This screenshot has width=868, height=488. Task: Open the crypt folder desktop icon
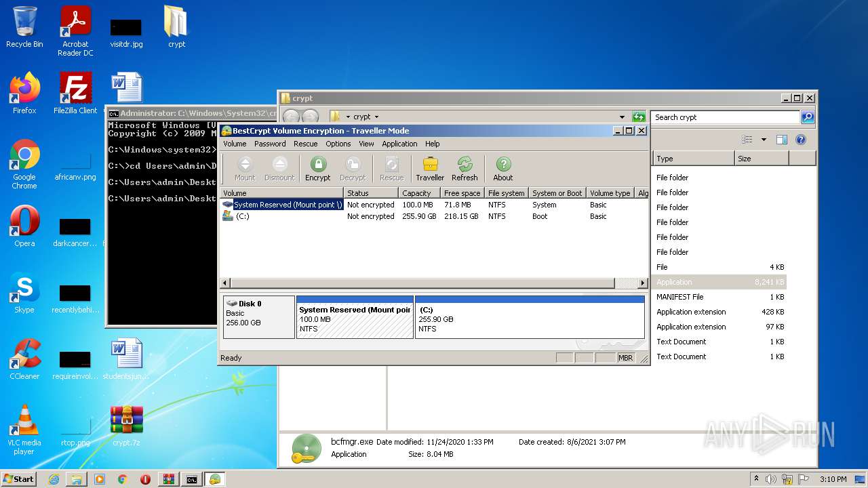point(176,27)
